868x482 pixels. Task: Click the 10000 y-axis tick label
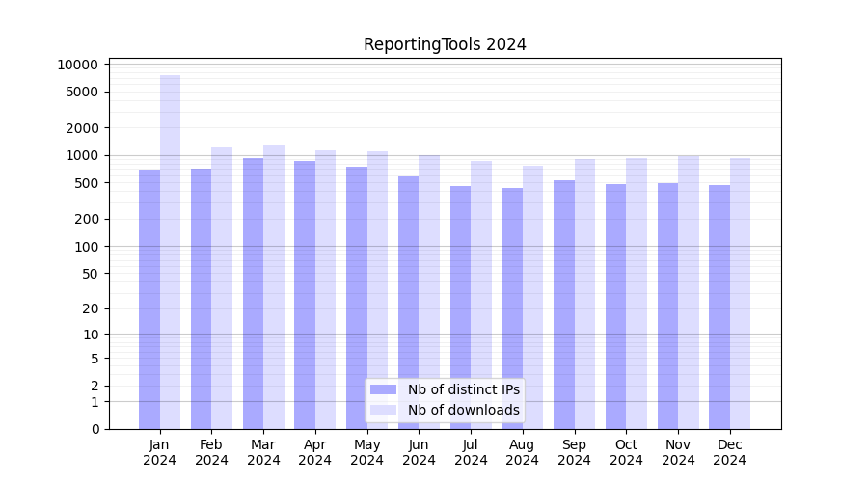(x=78, y=65)
